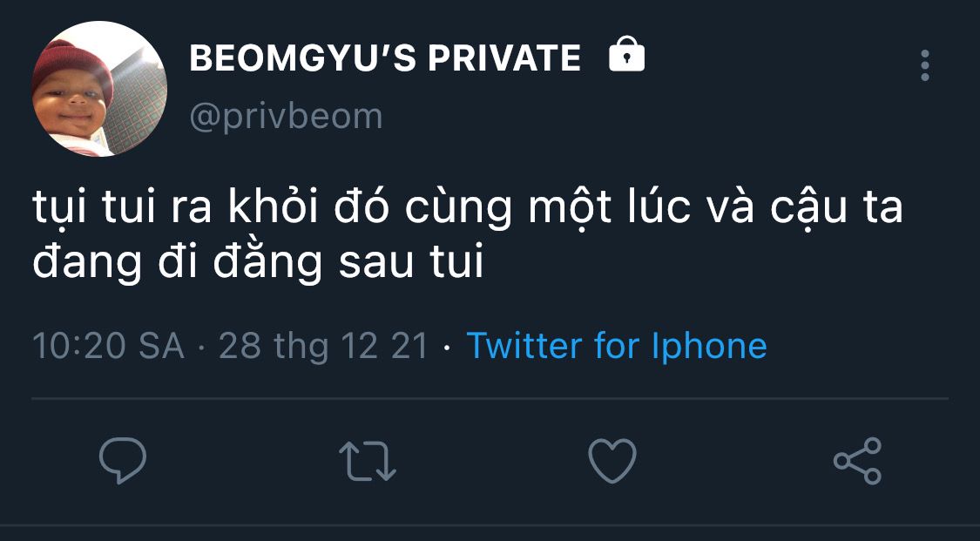Retweet this post using the arrows icon
This screenshot has height=541, width=980.
pos(368,461)
